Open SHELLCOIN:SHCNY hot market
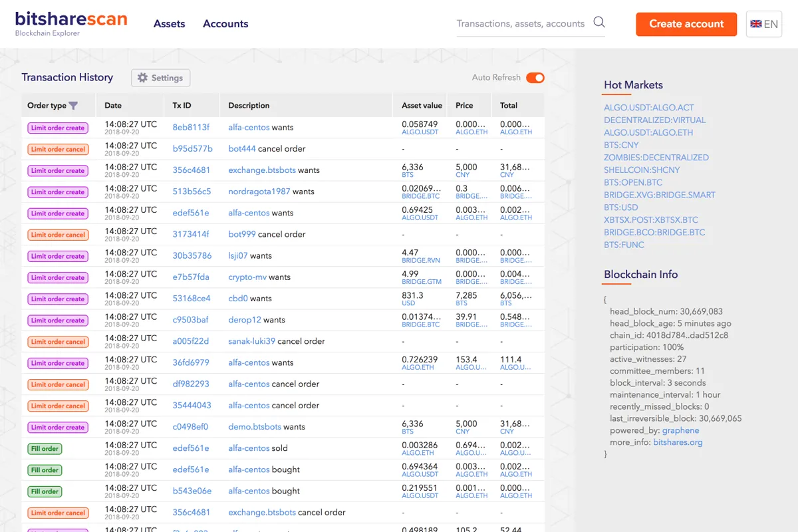 pos(642,170)
